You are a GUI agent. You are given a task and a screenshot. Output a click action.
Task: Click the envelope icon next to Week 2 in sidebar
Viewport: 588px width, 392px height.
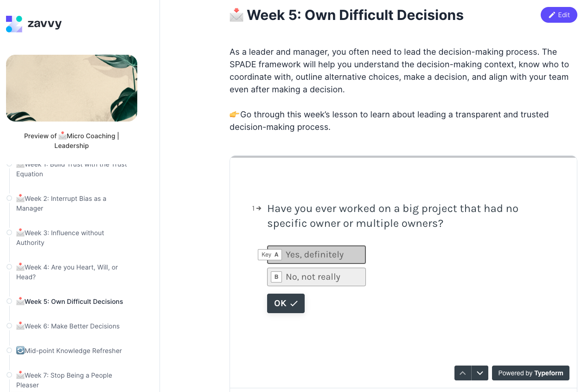20,198
